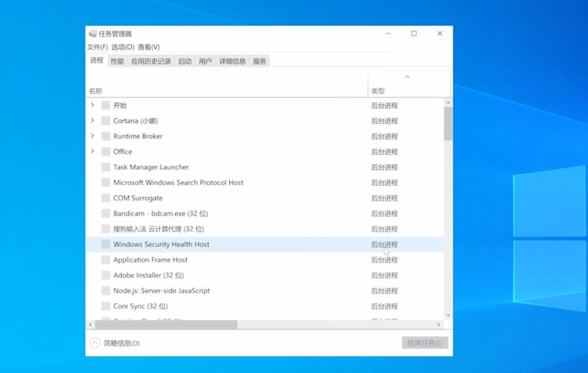Image resolution: width=588 pixels, height=373 pixels.
Task: Switch to the 用户 tab
Action: (x=205, y=61)
